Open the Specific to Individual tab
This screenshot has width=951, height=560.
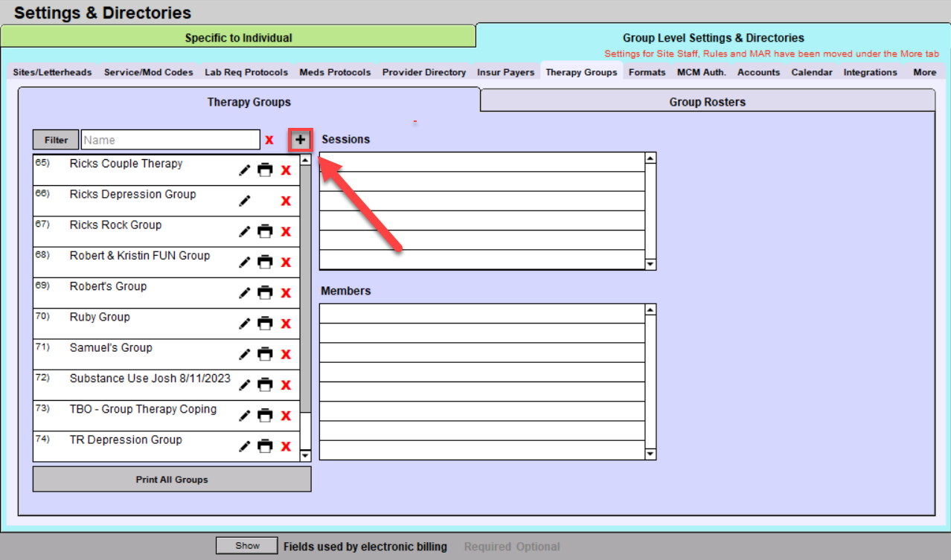pos(238,38)
